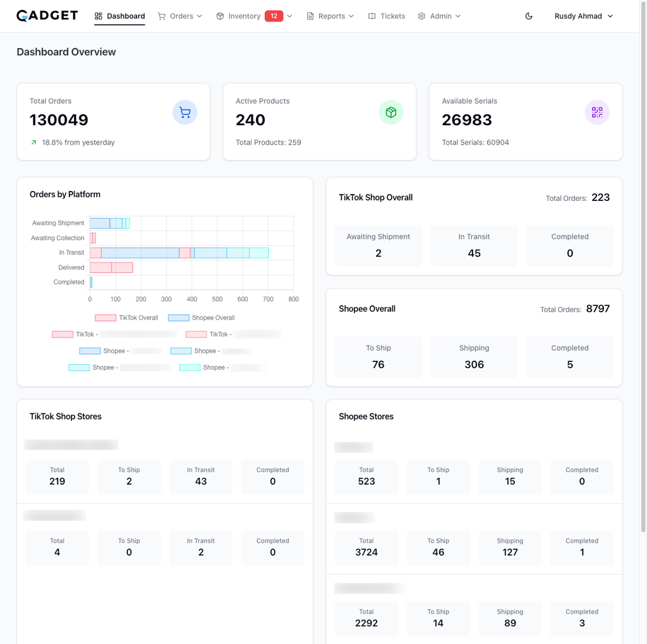The height and width of the screenshot is (644, 647).
Task: Click the Reports document icon
Action: coord(310,16)
